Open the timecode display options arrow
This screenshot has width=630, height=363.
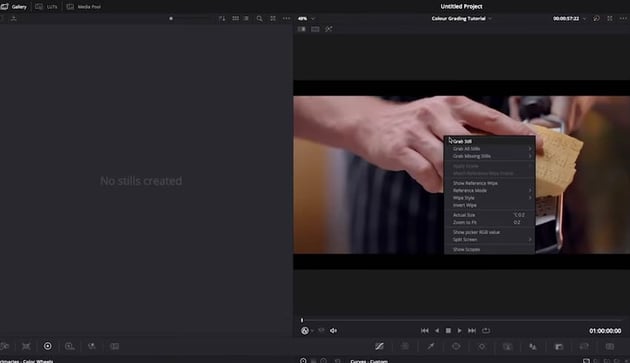584,19
